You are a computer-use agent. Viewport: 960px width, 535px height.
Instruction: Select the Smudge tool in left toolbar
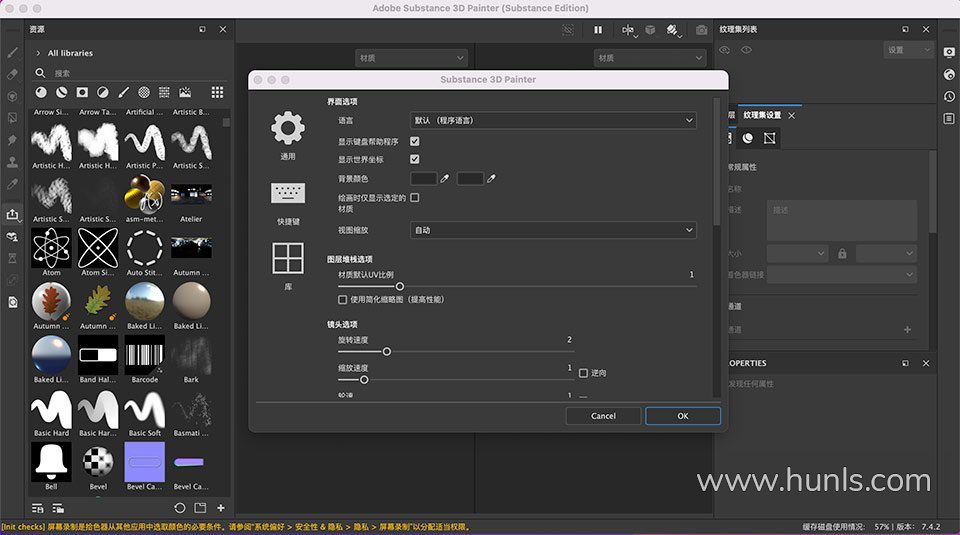(12, 140)
